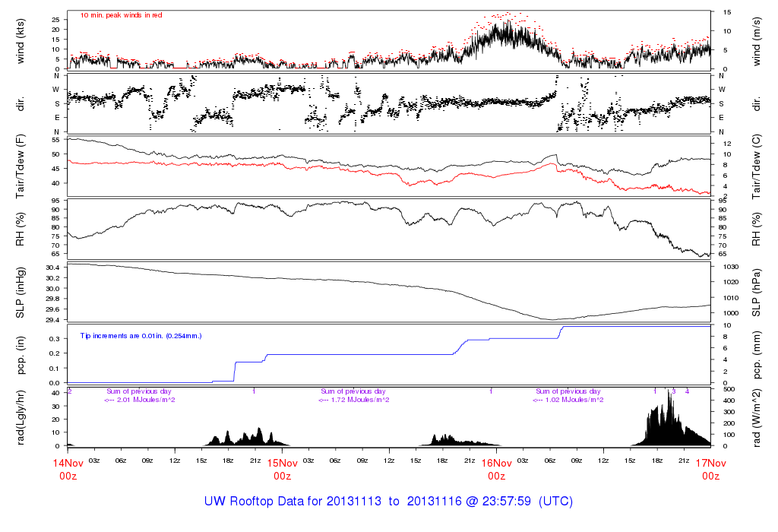Click the '0.2' precipitation axis value

click(55, 353)
